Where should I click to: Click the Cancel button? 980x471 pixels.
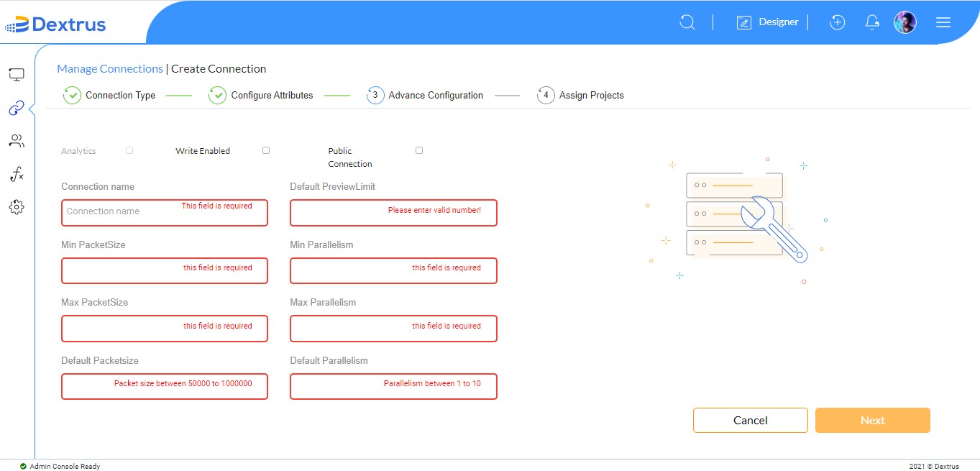[x=751, y=421]
